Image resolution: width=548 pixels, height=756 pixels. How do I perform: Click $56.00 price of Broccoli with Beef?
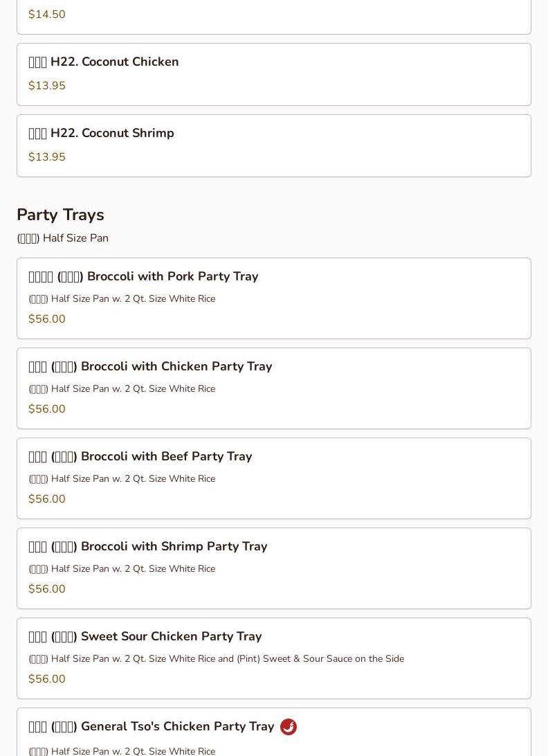pos(47,499)
